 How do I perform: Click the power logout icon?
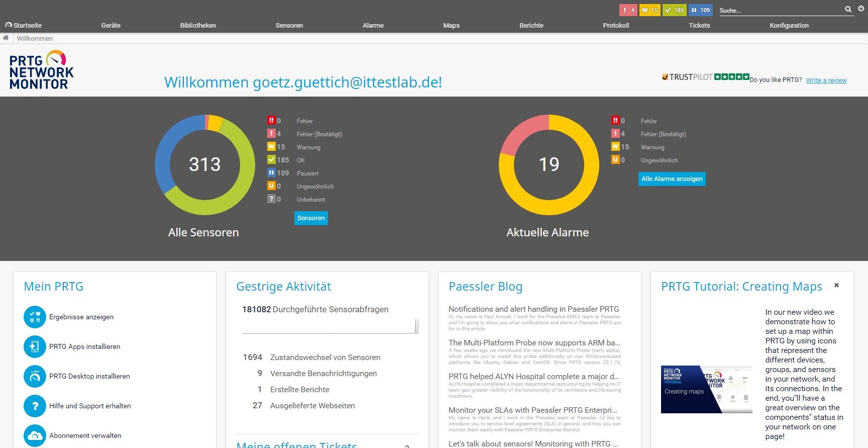point(861,9)
